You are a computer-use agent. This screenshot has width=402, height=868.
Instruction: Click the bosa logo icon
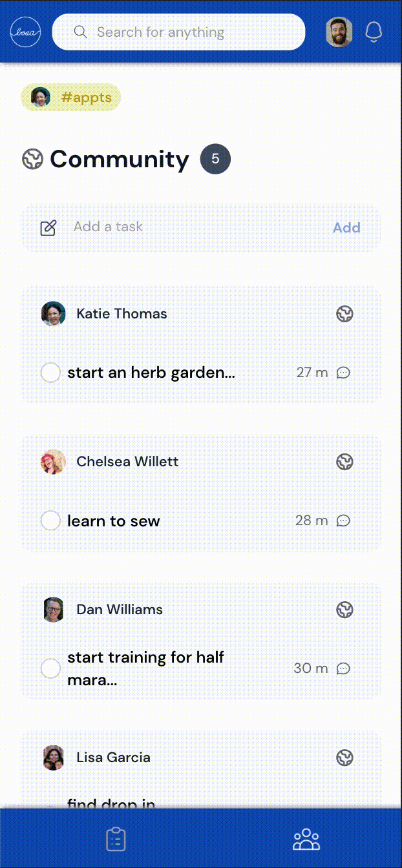coord(25,32)
